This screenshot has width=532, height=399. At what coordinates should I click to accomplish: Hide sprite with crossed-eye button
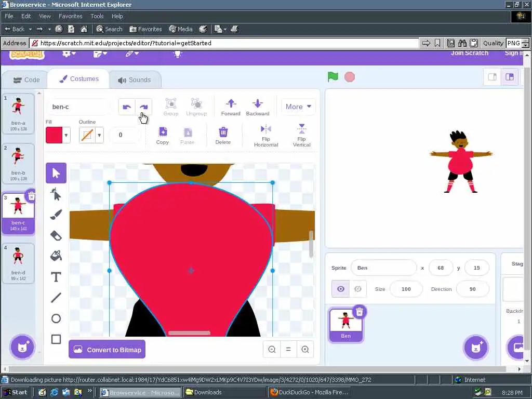[358, 289]
